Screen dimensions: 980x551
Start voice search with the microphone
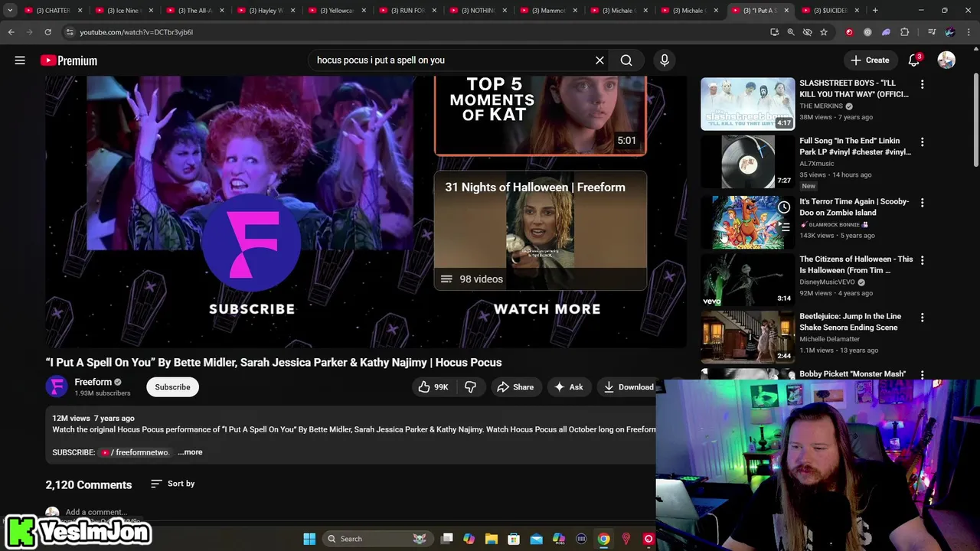[x=665, y=60]
